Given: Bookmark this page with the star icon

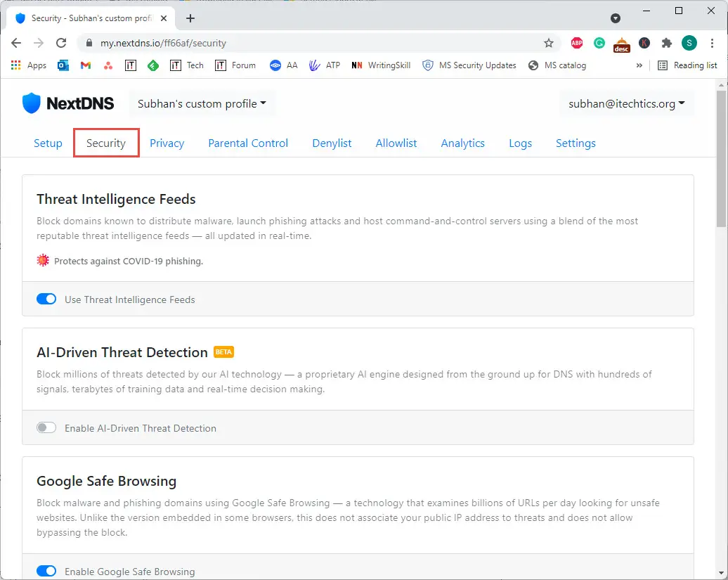Looking at the screenshot, I should click(549, 43).
